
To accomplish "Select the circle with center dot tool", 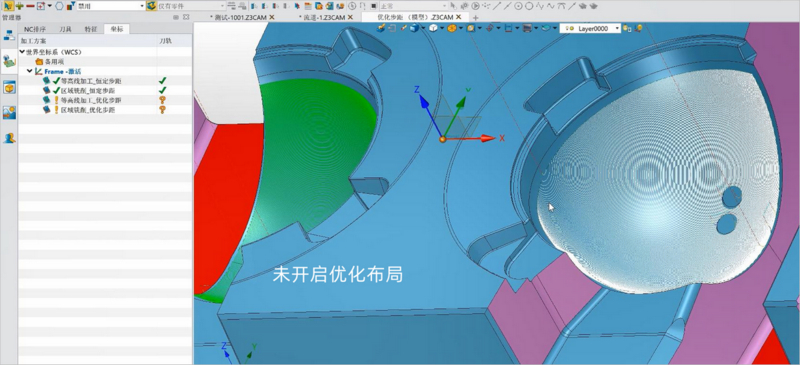I will [x=518, y=6].
